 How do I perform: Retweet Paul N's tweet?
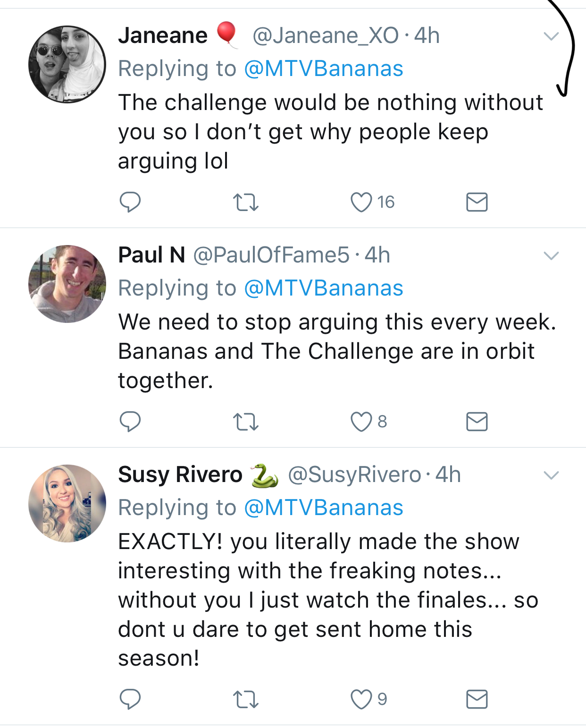click(x=246, y=422)
